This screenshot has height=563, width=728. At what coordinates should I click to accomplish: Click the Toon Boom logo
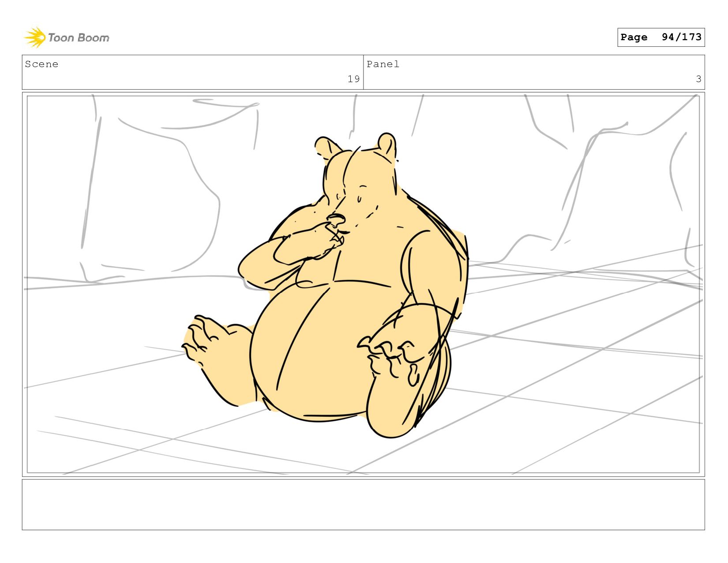click(x=66, y=38)
